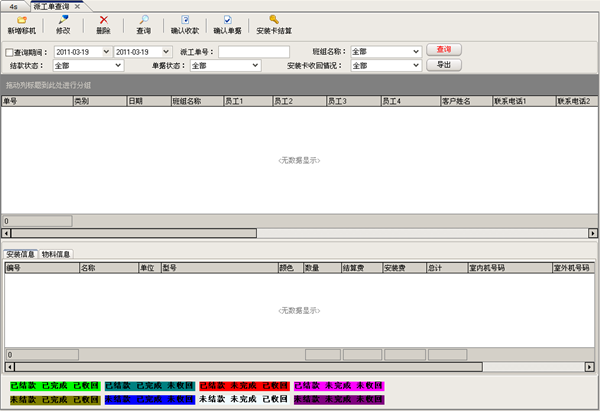Click the 确认收款 toolbar icon
The height and width of the screenshot is (411, 600).
pyautogui.click(x=185, y=19)
